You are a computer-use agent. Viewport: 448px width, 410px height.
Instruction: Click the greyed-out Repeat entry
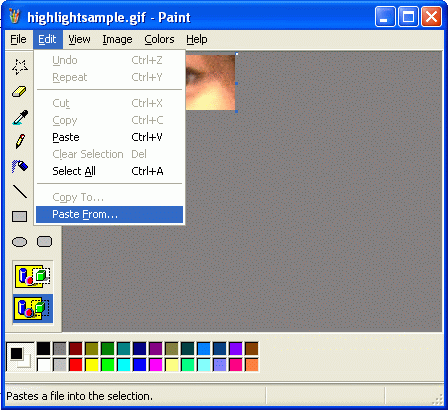coord(109,77)
